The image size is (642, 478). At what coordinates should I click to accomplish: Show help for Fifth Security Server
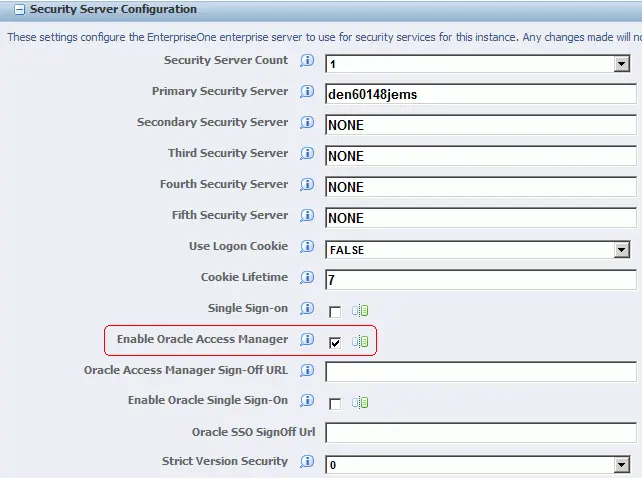[x=307, y=215]
